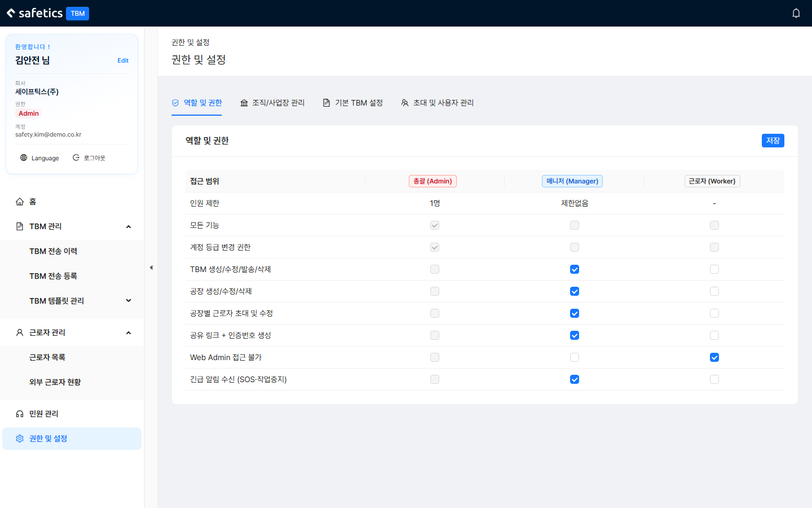Click the globe Language icon

coord(24,157)
